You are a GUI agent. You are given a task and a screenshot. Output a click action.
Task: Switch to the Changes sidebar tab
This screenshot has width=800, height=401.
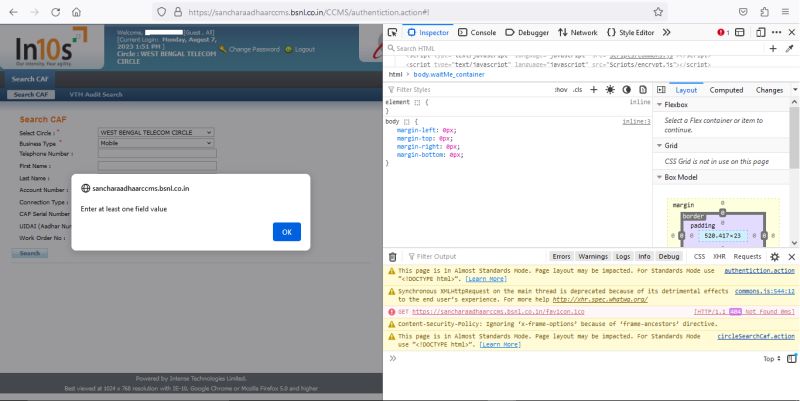pos(769,90)
